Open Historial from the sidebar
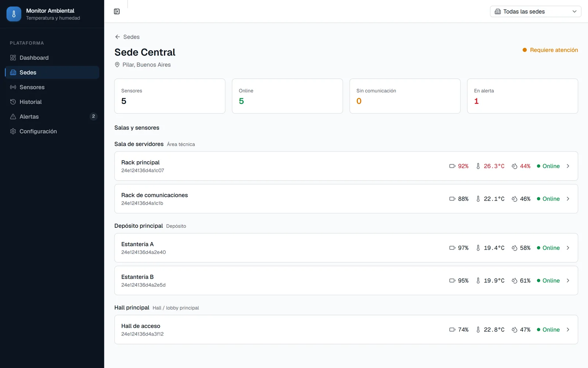The image size is (588, 368). 52,102
